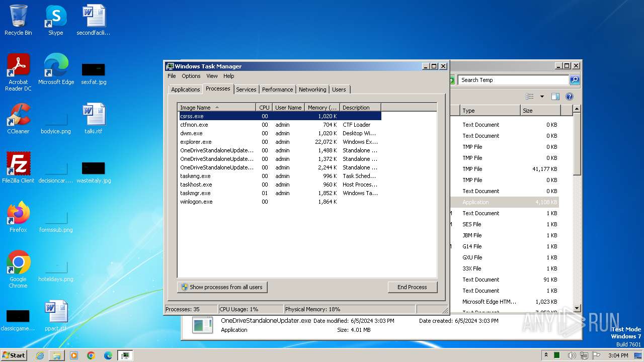Viewport: 644px width, 362px height.
Task: Switch to the Networking tab
Action: point(312,89)
